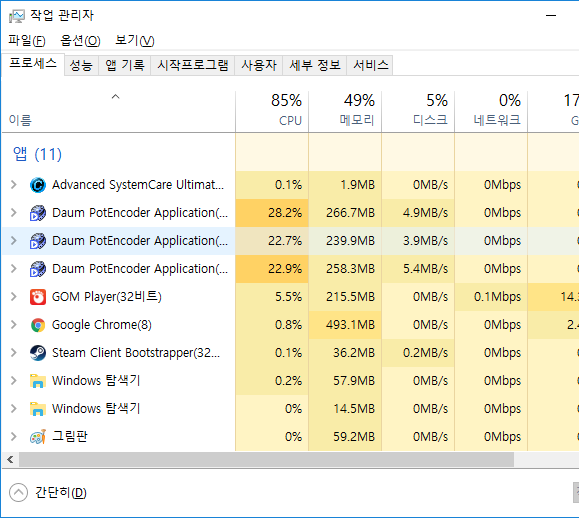
Task: Click the PotEncoder icon in the 28.2% CPU row
Action: [38, 213]
